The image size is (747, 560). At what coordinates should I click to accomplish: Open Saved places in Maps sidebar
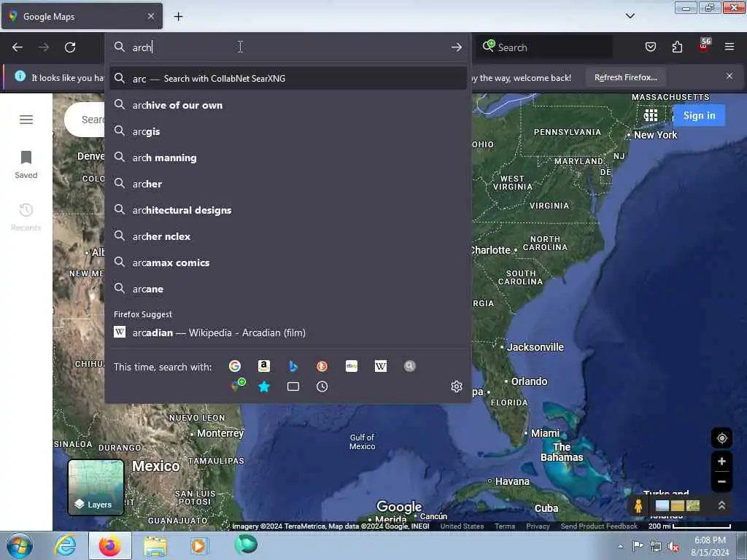26,165
